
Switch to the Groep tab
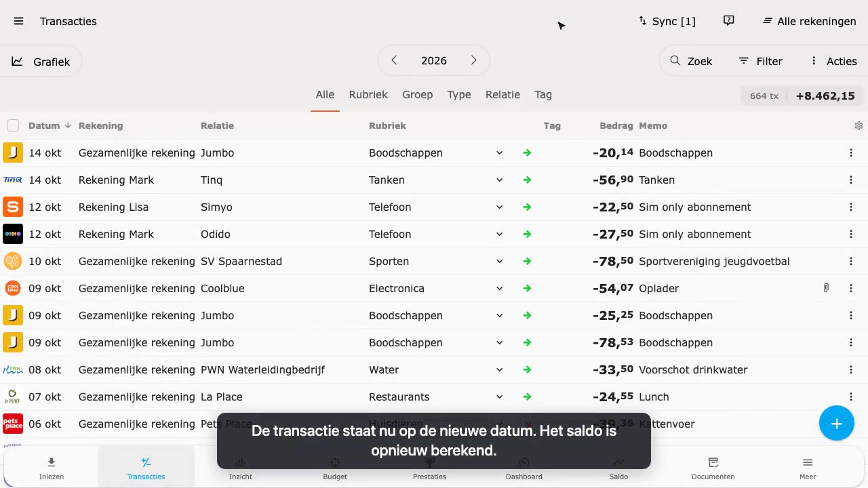click(x=417, y=95)
